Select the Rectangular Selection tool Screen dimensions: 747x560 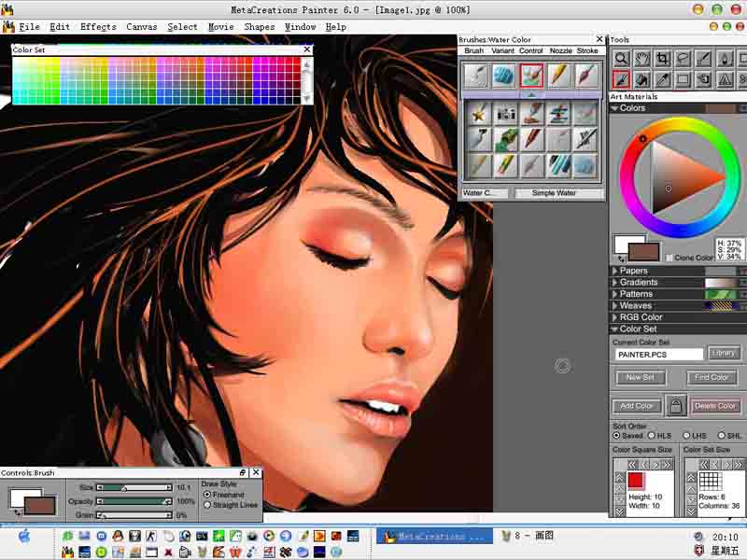684,79
